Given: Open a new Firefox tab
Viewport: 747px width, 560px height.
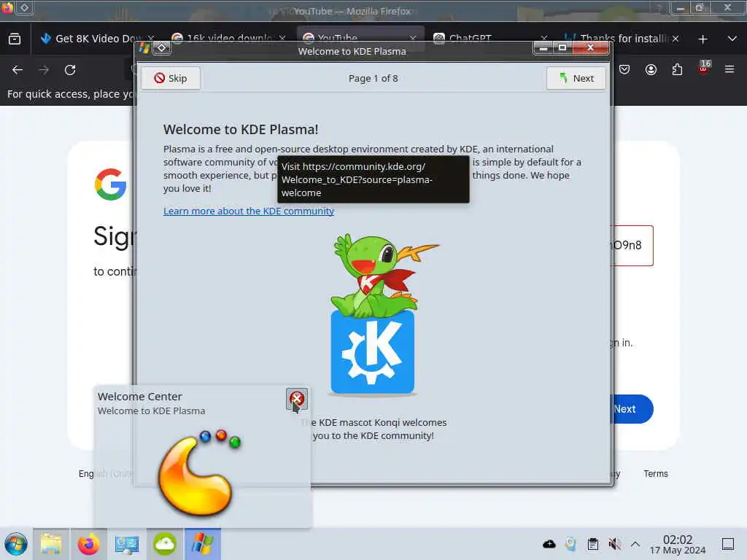Looking at the screenshot, I should 703,39.
